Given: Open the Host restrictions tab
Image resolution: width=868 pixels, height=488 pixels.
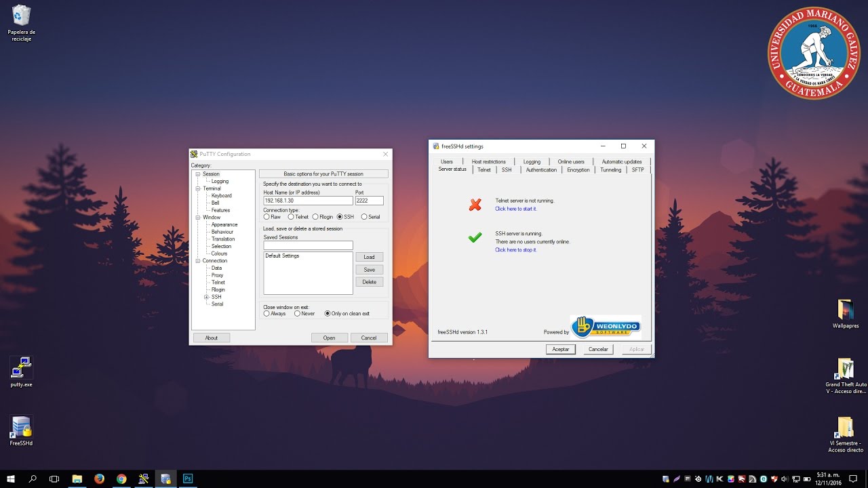Looking at the screenshot, I should pyautogui.click(x=489, y=161).
